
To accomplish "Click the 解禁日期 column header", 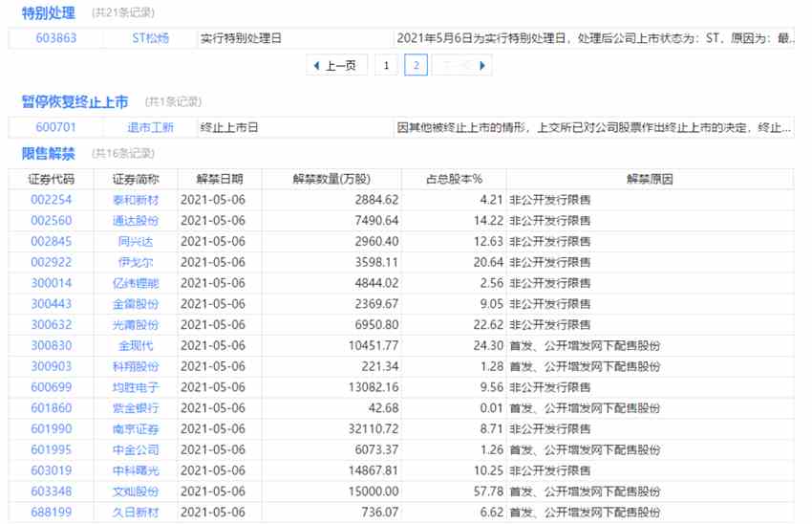I will pos(220,180).
